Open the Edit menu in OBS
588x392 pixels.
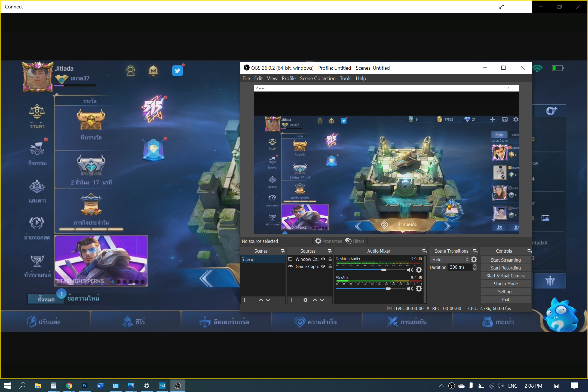click(258, 78)
